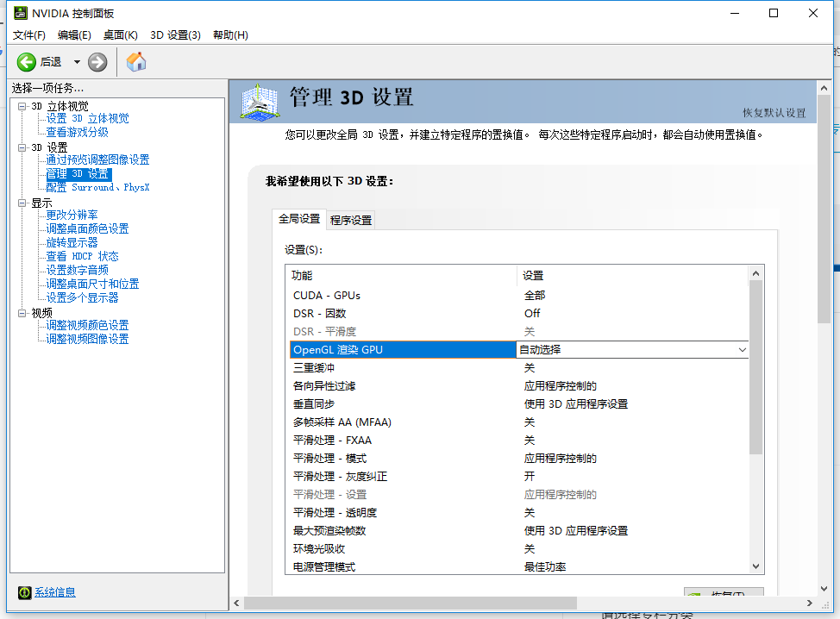Select the 各向异性过滤 setting row
The image size is (840, 619).
[518, 386]
